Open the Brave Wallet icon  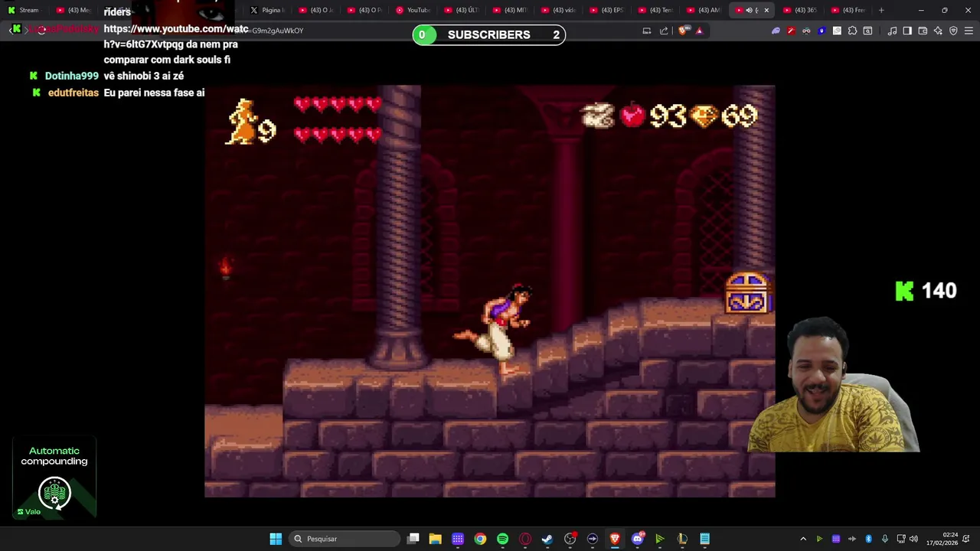pyautogui.click(x=923, y=31)
